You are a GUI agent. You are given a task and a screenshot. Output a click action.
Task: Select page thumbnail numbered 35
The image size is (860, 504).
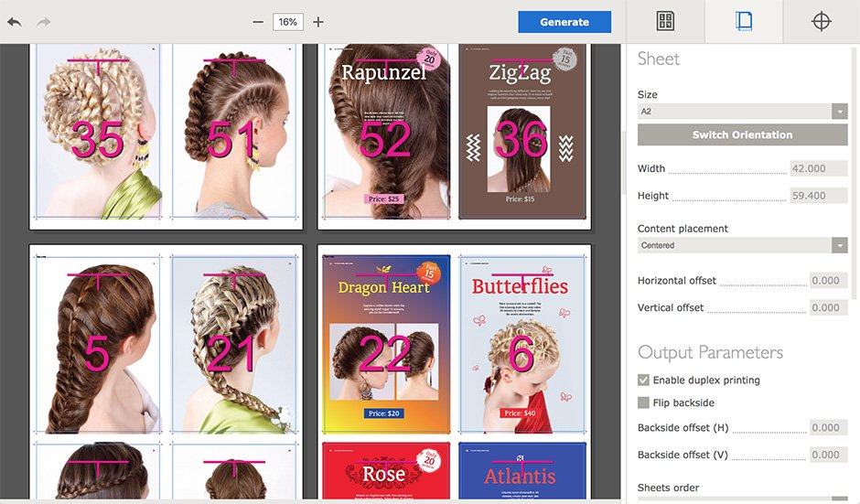pos(98,132)
